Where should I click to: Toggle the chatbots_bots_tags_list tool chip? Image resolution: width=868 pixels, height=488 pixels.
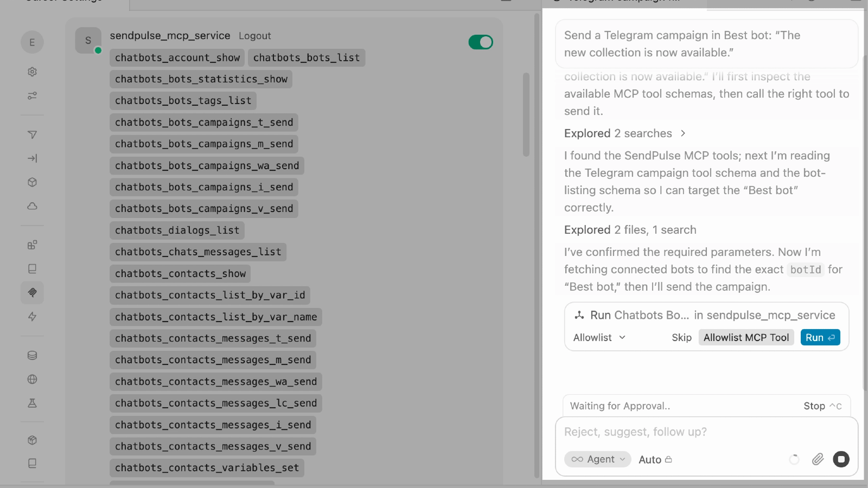(x=183, y=101)
